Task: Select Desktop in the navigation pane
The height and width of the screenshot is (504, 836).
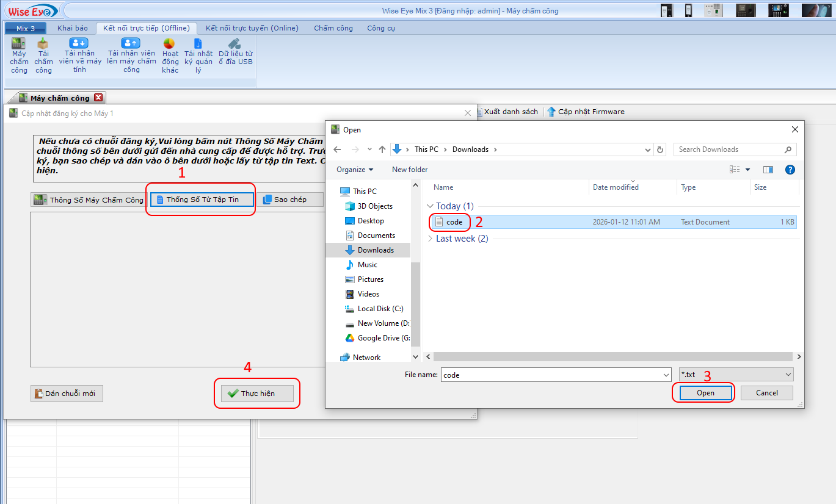Action: (371, 221)
